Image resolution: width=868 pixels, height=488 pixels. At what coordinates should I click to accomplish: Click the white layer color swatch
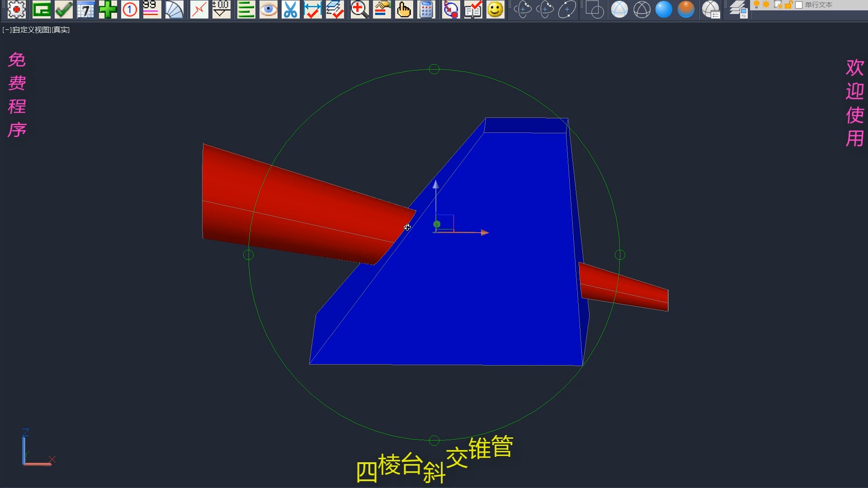799,5
